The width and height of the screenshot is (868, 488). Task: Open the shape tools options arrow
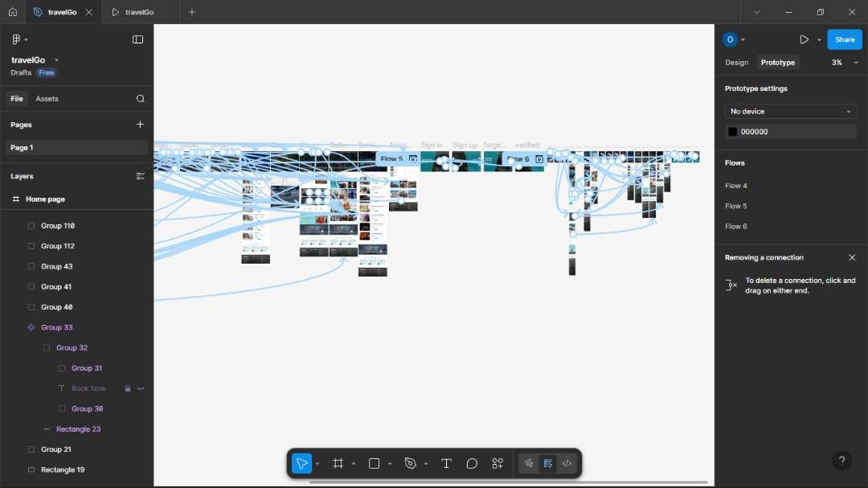point(390,464)
